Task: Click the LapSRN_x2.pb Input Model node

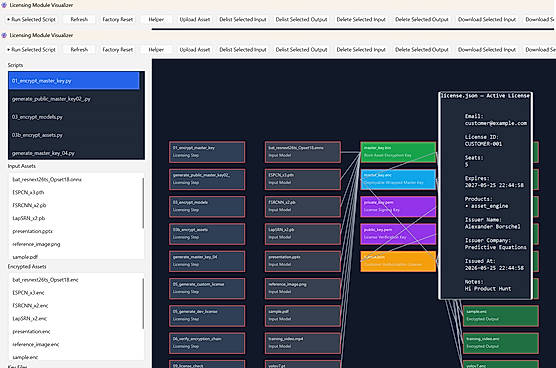Action: [x=303, y=234]
